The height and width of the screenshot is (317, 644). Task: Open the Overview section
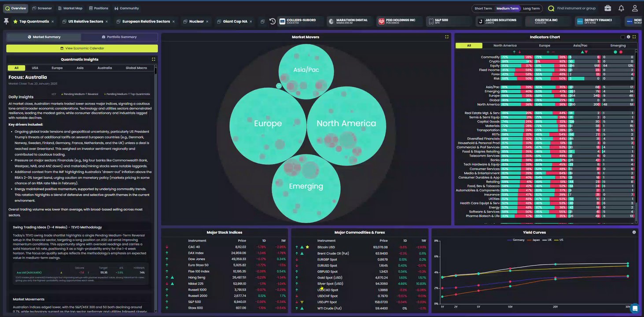pyautogui.click(x=16, y=8)
